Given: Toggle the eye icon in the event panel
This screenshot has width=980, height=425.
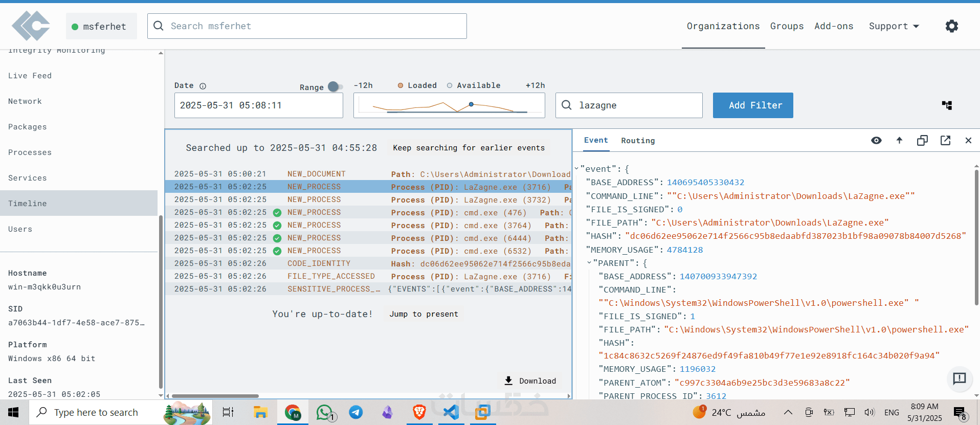Looking at the screenshot, I should click(x=876, y=140).
